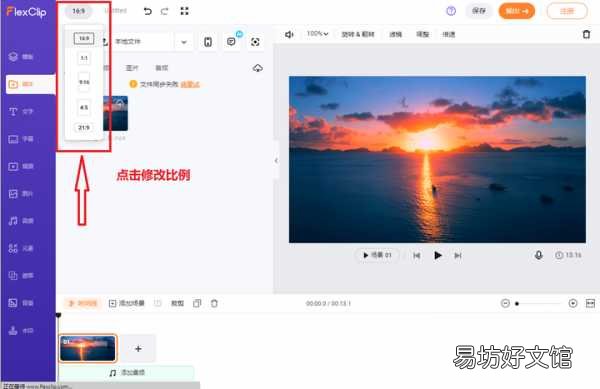Open the Templates layers sidebar section
This screenshot has height=389, width=600.
21,57
